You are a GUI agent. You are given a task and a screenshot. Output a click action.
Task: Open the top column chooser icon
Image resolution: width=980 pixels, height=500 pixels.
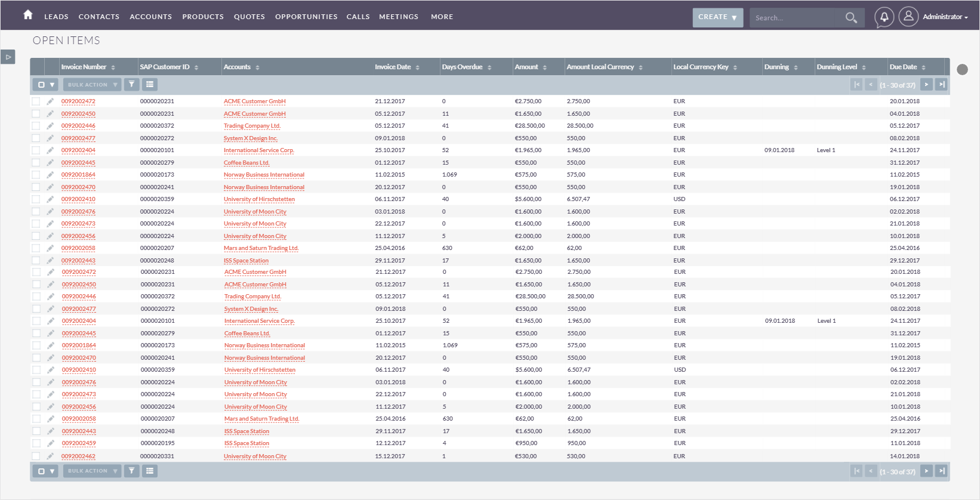pyautogui.click(x=150, y=85)
